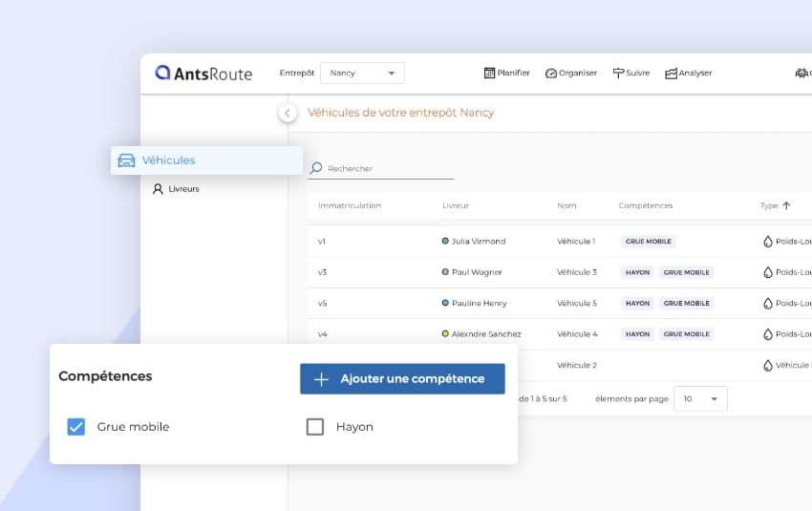Click the Organiser gauge icon
The width and height of the screenshot is (812, 511).
point(551,73)
